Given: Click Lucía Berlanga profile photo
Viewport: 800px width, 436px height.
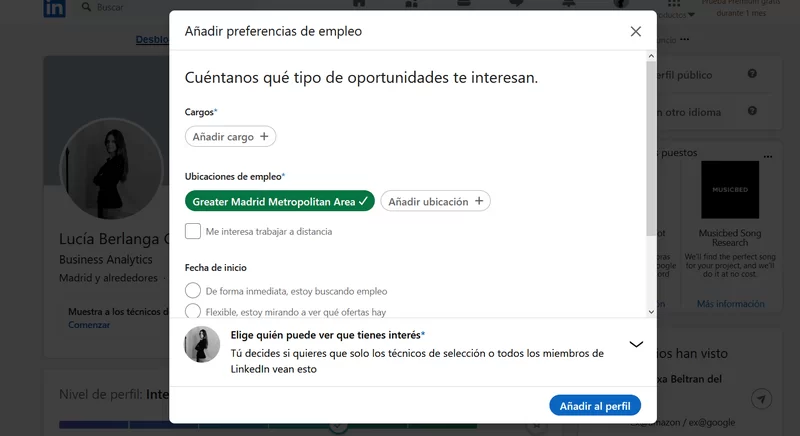Looking at the screenshot, I should 111,169.
